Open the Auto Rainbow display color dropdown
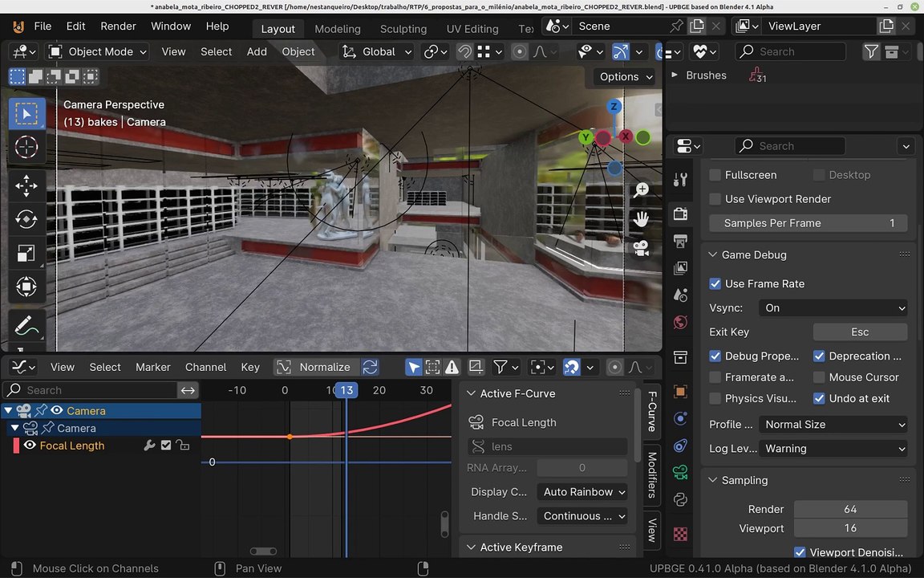 click(x=582, y=492)
